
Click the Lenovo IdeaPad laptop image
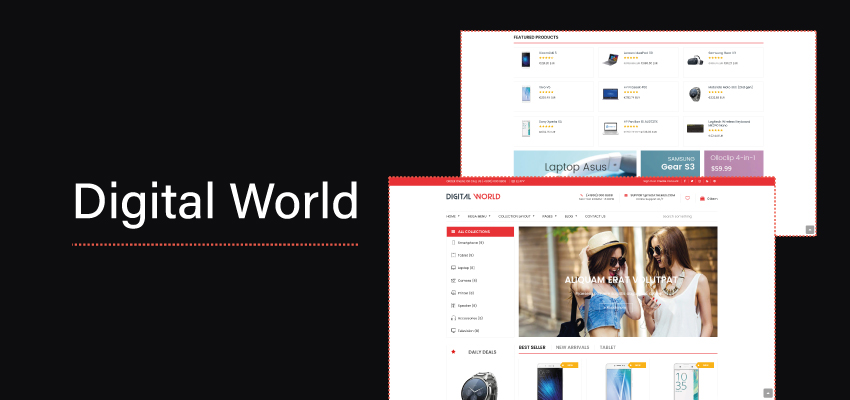[x=611, y=60]
